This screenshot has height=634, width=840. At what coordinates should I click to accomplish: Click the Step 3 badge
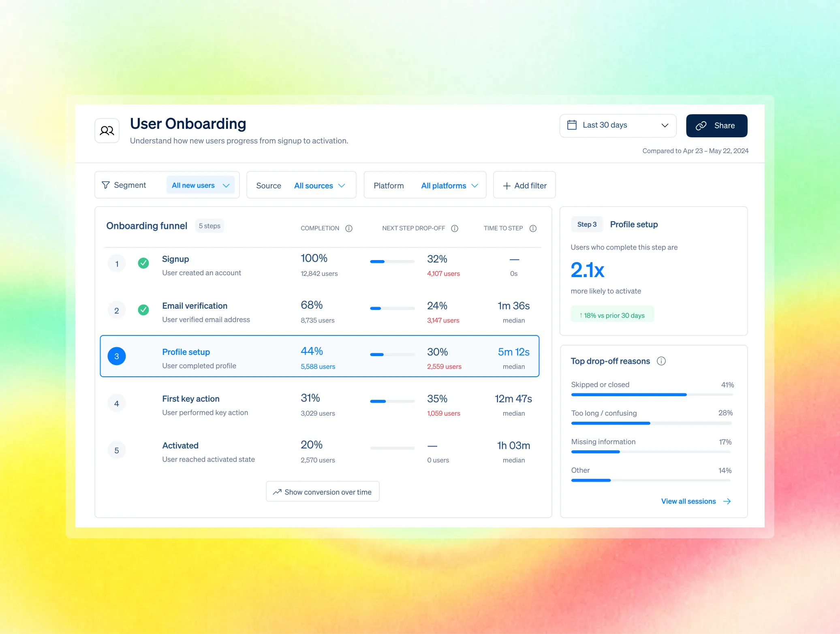pyautogui.click(x=587, y=224)
